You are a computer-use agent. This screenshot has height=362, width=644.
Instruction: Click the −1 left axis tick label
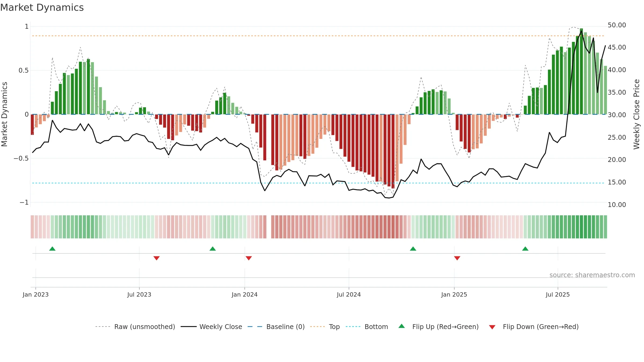click(x=24, y=202)
